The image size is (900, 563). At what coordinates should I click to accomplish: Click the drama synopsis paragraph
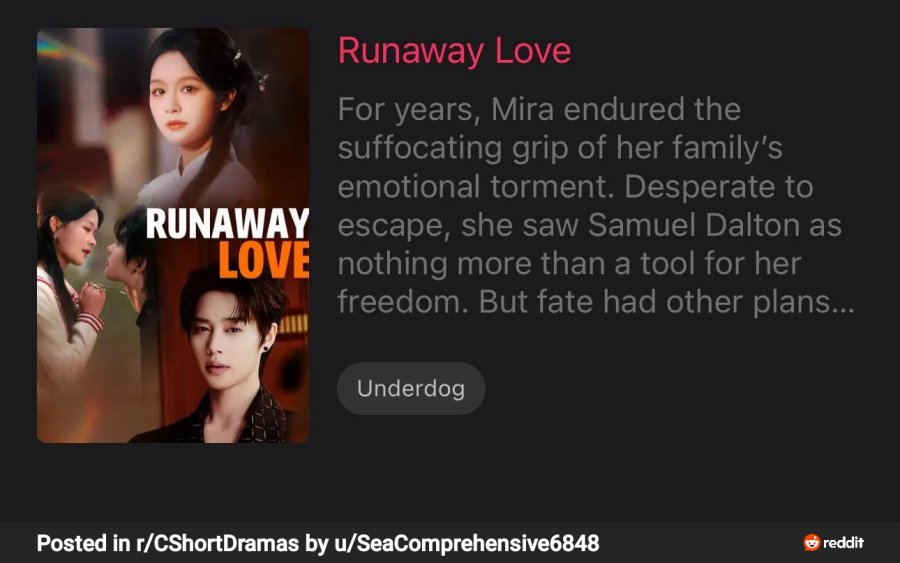pyautogui.click(x=596, y=205)
